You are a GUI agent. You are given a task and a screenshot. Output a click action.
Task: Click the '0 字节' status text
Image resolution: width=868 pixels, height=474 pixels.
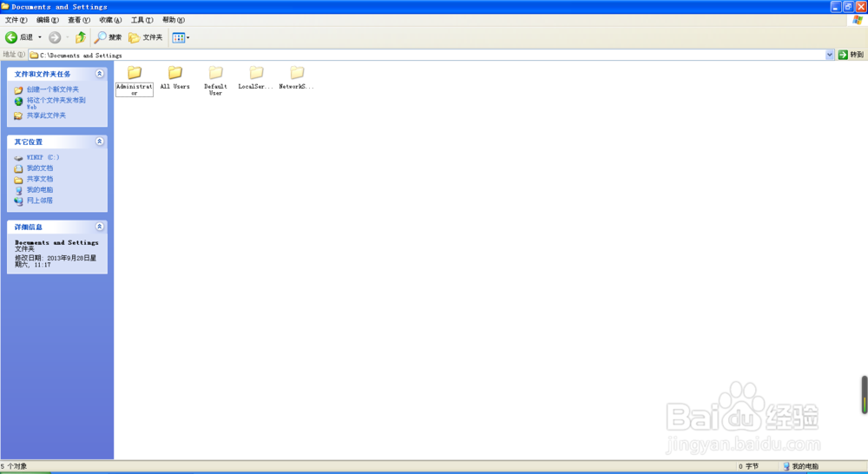pos(748,466)
